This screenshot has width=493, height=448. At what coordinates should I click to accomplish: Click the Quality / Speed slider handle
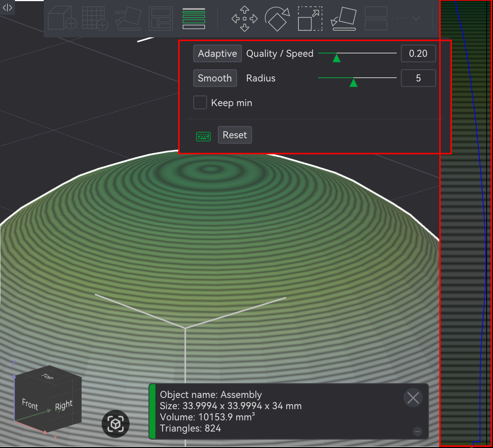pyautogui.click(x=337, y=58)
